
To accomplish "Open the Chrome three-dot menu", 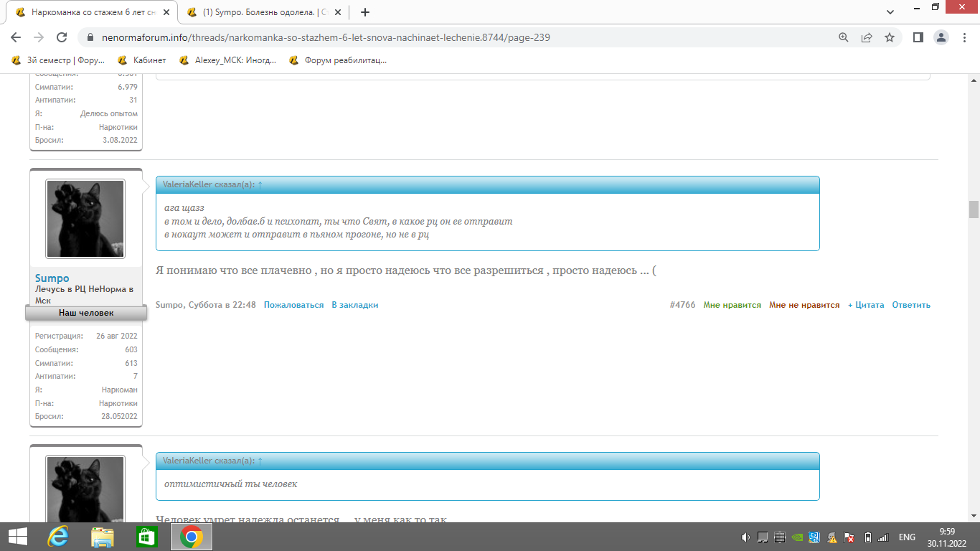I will click(964, 37).
